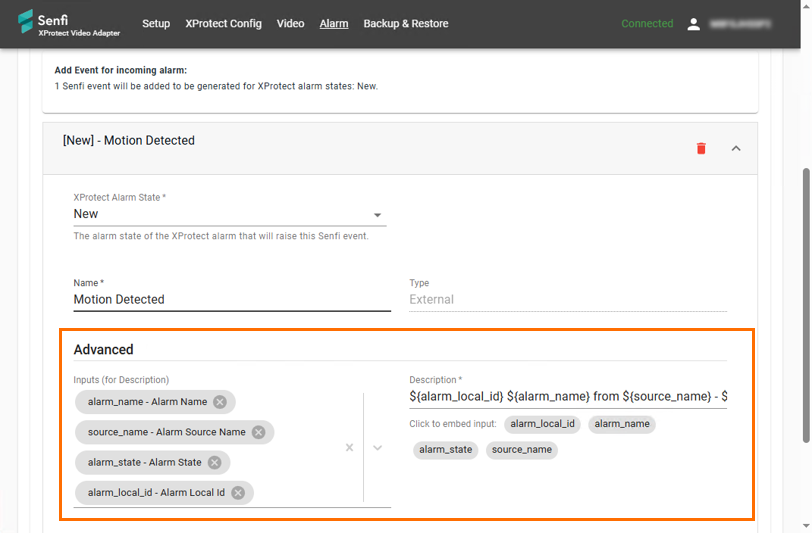812x533 pixels.
Task: Click the Name field containing Motion Detected
Action: 231,299
